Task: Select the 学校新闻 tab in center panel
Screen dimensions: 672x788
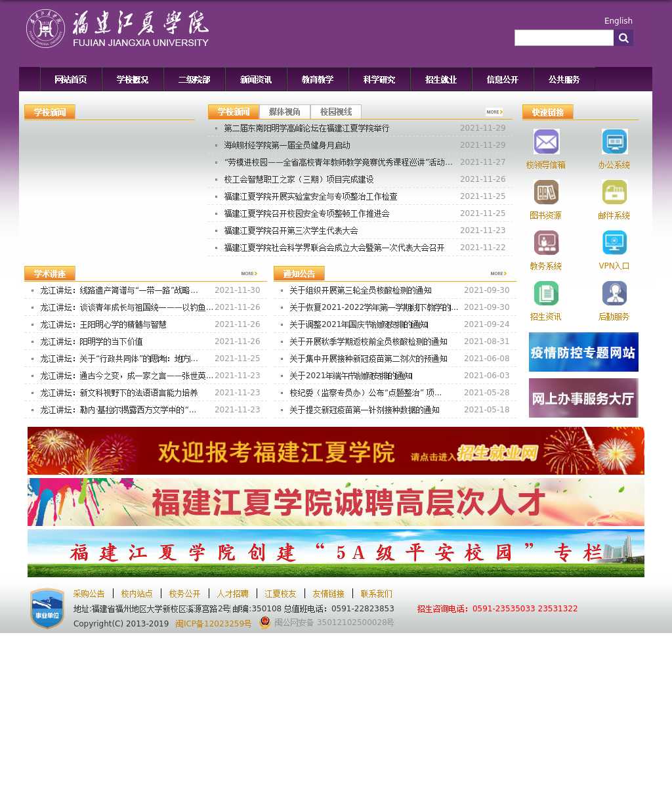Action: pos(234,112)
